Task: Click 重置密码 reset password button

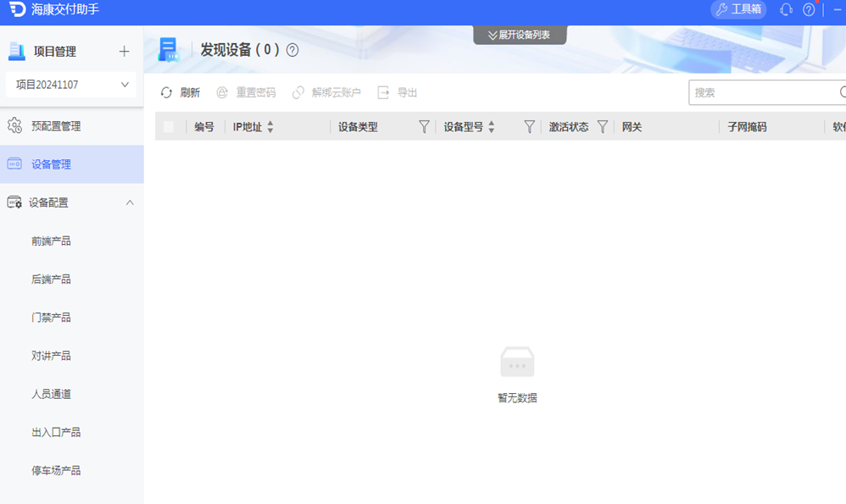Action: [246, 92]
